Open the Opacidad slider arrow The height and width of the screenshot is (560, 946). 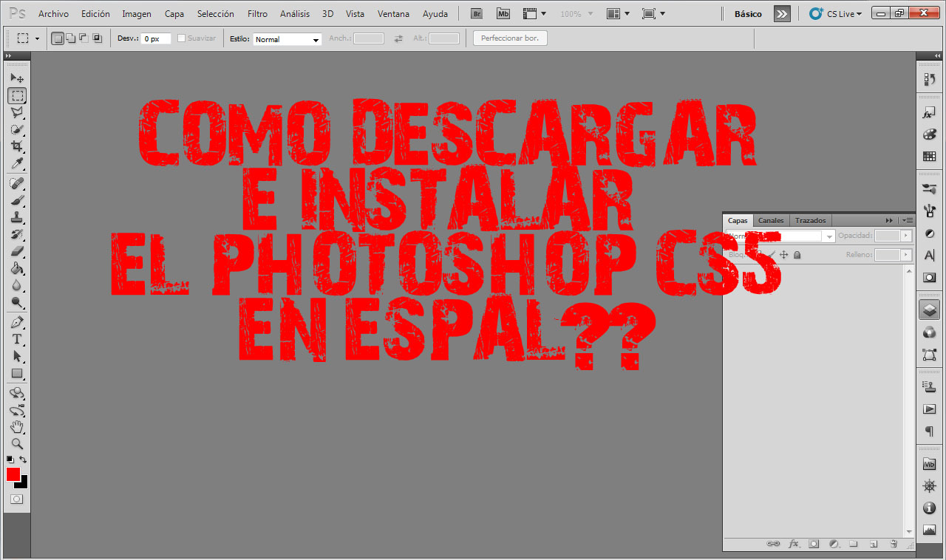click(x=906, y=236)
